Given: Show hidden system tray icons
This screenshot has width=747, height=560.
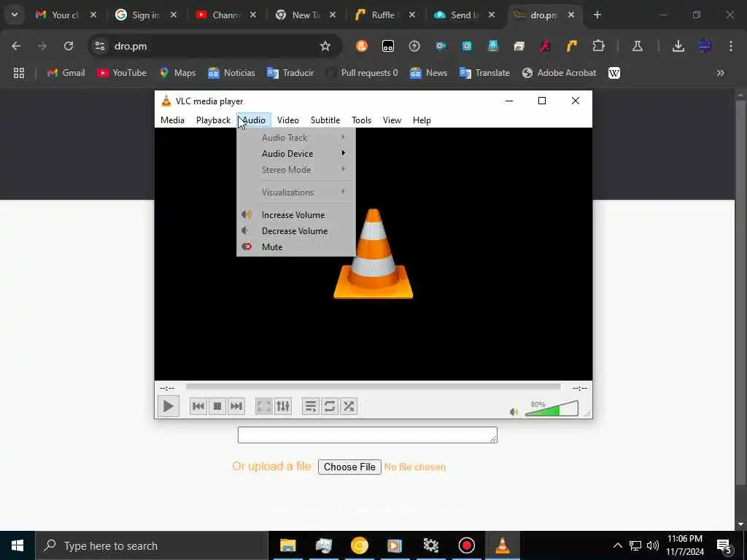Looking at the screenshot, I should (617, 545).
